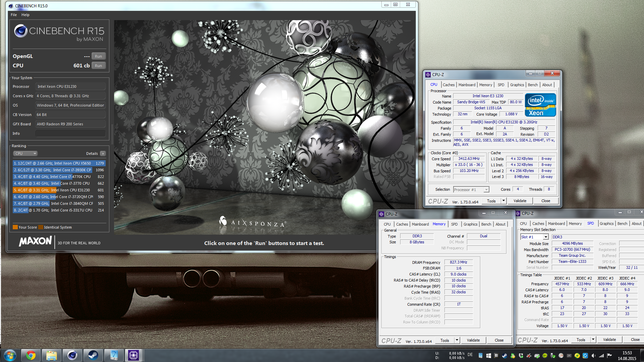644x362 pixels.
Task: Open network signal tray icon
Action: [x=601, y=356]
